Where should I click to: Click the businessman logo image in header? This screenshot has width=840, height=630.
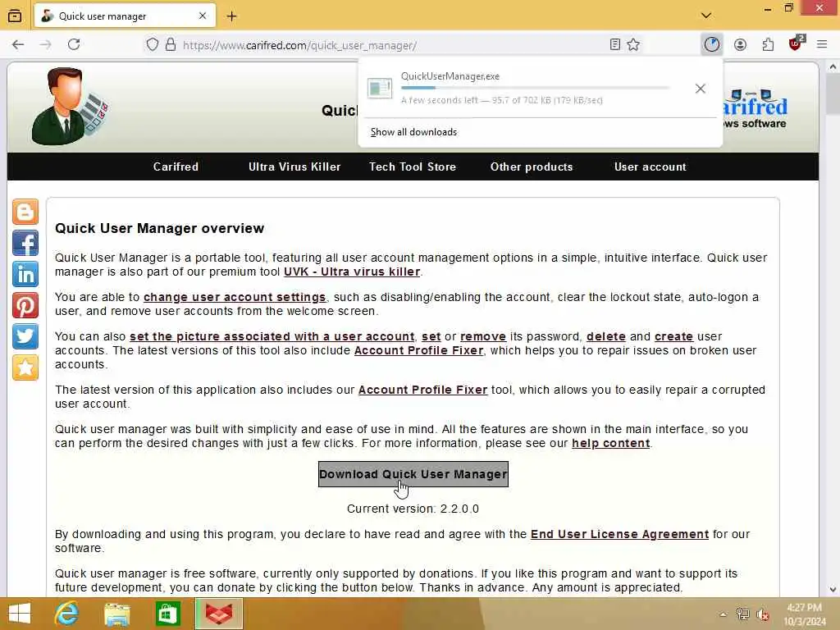click(x=70, y=106)
